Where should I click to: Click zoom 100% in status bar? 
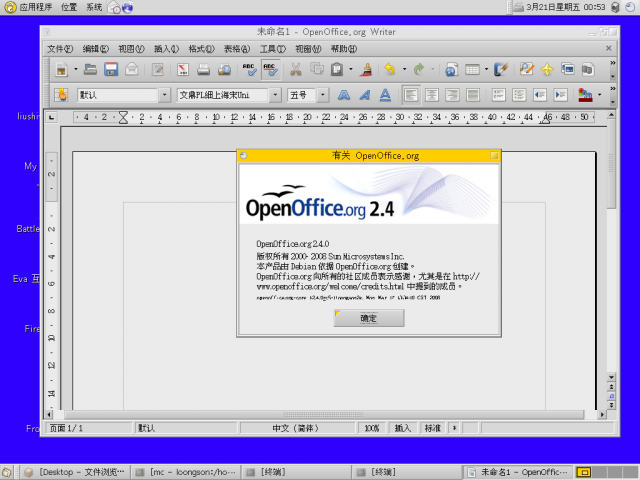coord(371,428)
